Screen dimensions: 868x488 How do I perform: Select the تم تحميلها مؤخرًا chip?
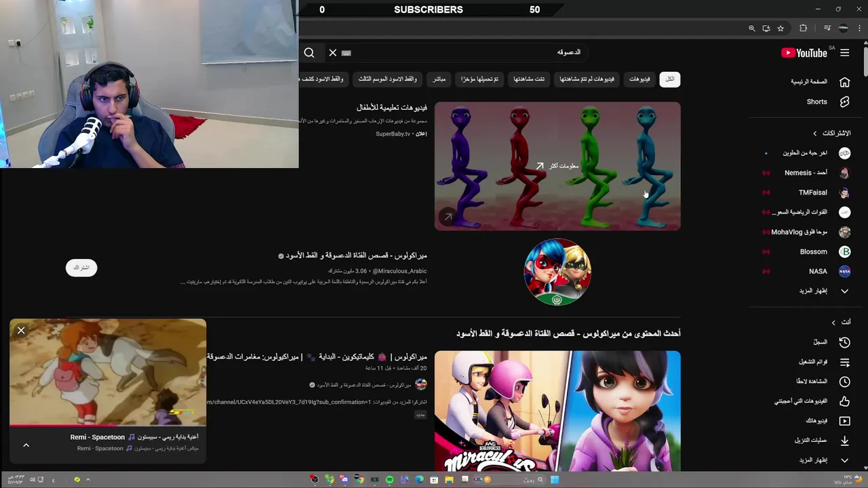(479, 79)
